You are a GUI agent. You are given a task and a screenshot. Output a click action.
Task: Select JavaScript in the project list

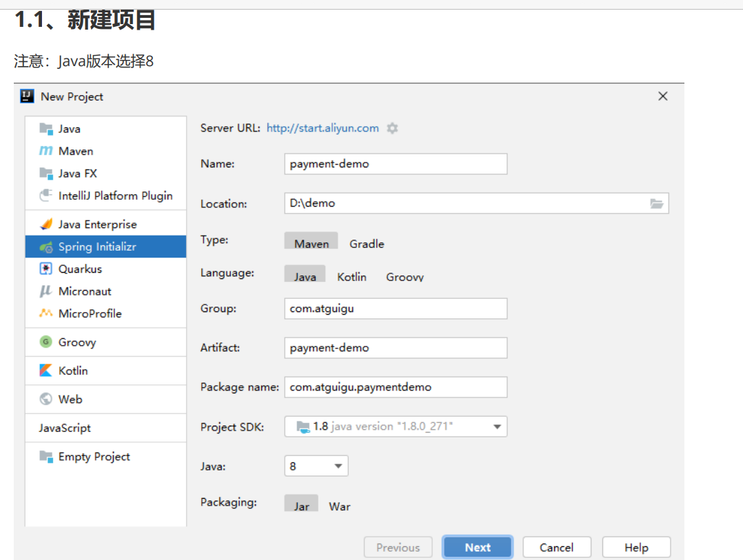[x=105, y=428]
